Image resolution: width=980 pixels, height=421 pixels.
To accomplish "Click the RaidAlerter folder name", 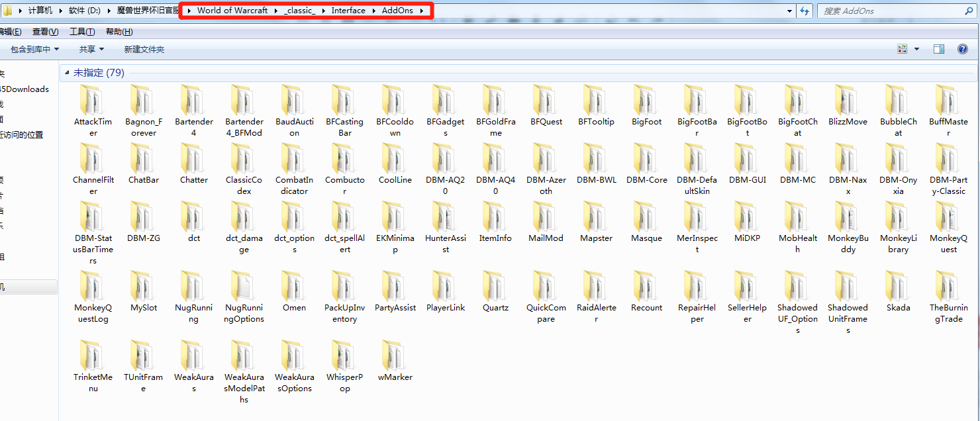I will click(596, 313).
